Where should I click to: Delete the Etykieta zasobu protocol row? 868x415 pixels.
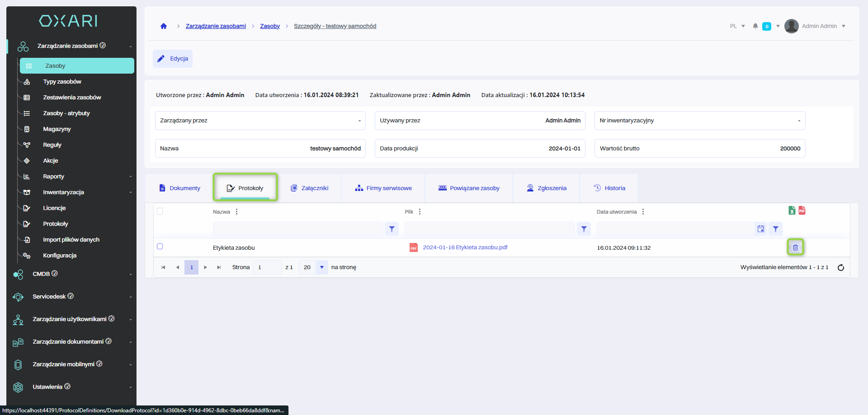pos(795,247)
